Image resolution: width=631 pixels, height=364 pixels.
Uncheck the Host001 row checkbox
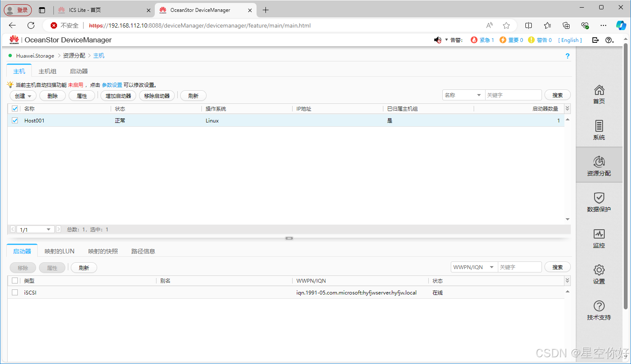[x=15, y=120]
